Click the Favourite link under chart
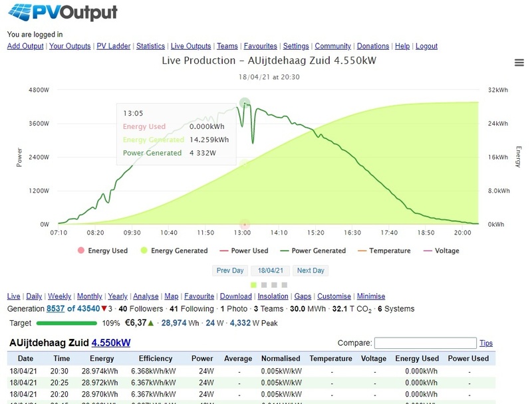Image resolution: width=532 pixels, height=404 pixels. [x=199, y=296]
